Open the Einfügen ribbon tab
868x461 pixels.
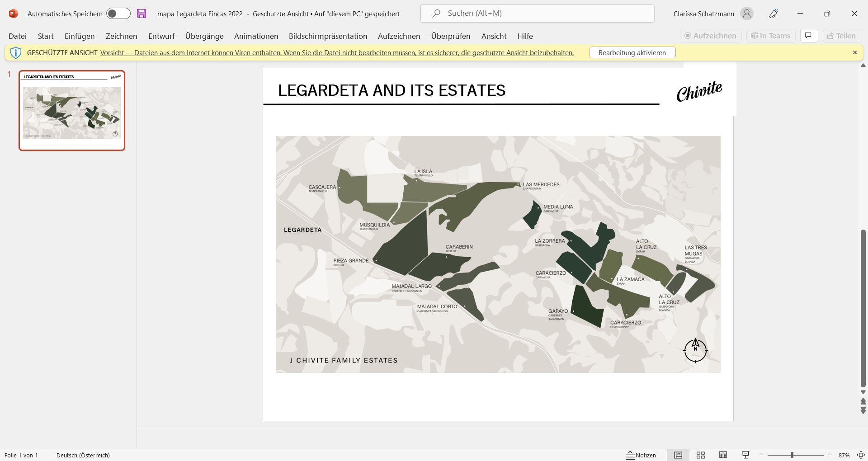click(x=80, y=36)
